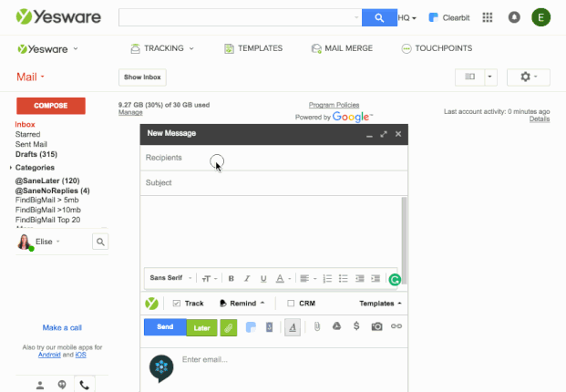
Task: Click into the Subject field
Action: [274, 183]
